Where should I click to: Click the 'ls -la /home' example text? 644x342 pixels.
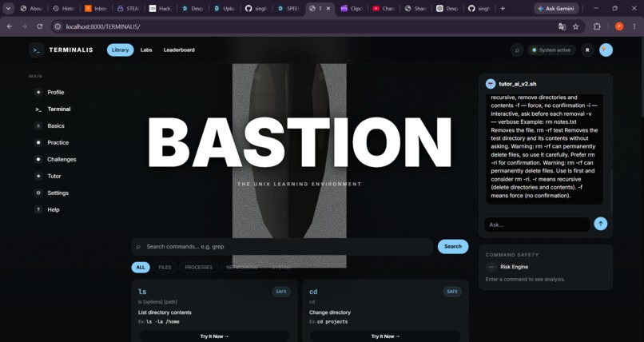(163, 321)
